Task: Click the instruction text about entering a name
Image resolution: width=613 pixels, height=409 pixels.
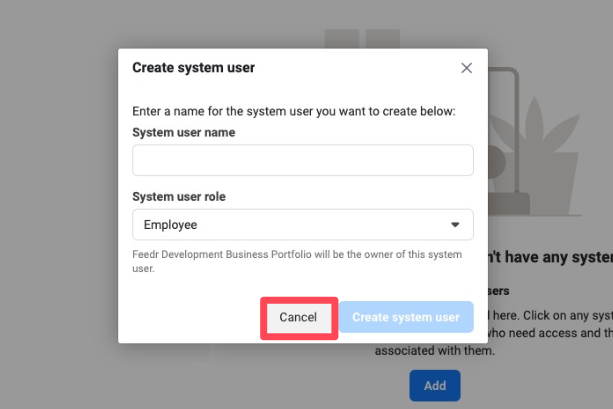Action: [x=294, y=111]
